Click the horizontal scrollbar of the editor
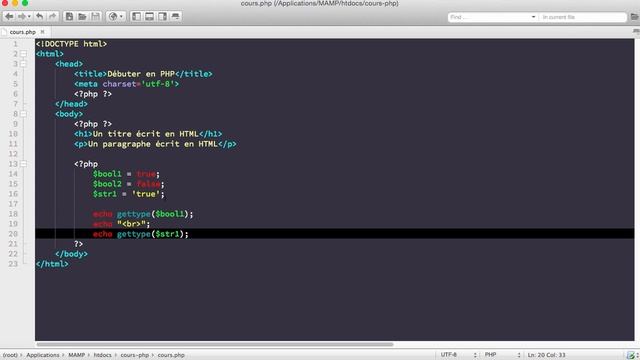This screenshot has width=640, height=360. click(215, 344)
